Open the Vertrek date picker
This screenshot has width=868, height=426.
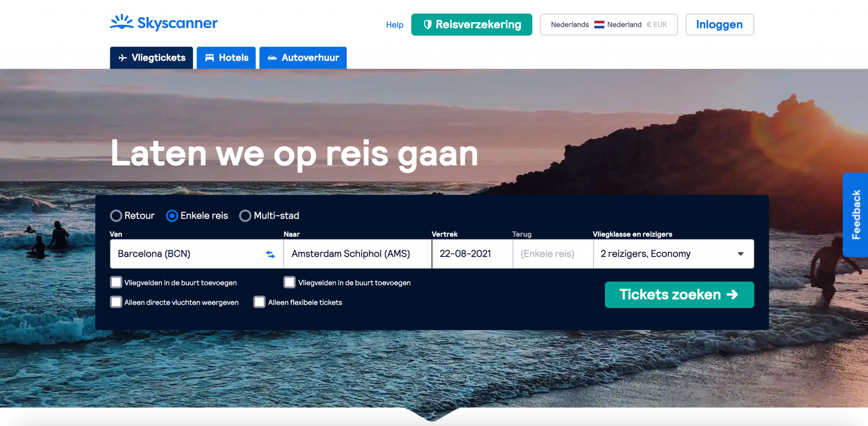(x=472, y=254)
